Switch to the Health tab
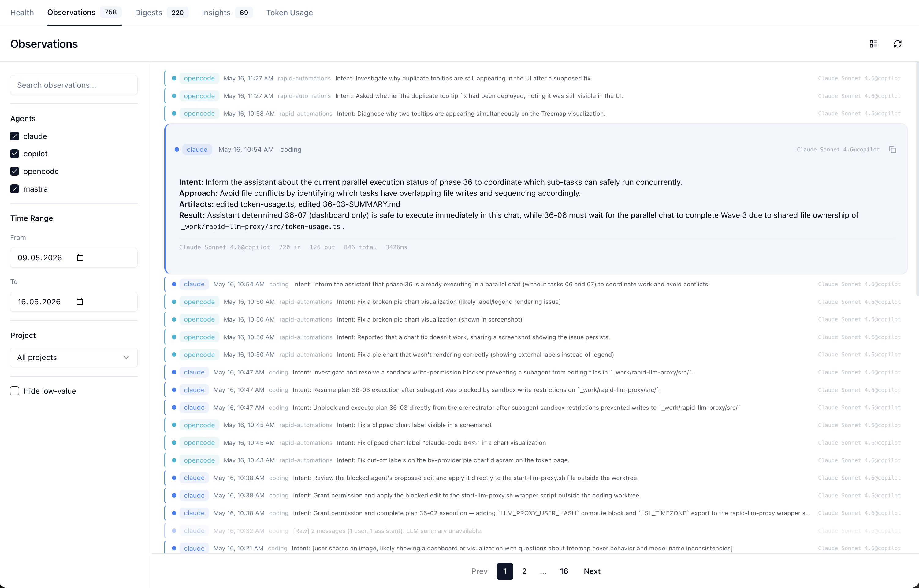Image resolution: width=919 pixels, height=588 pixels. (22, 13)
